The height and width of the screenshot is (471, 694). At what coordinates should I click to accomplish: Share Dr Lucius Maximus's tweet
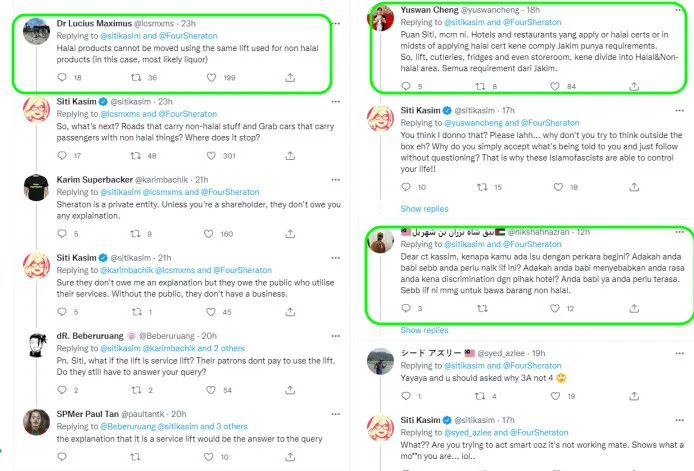(x=290, y=77)
